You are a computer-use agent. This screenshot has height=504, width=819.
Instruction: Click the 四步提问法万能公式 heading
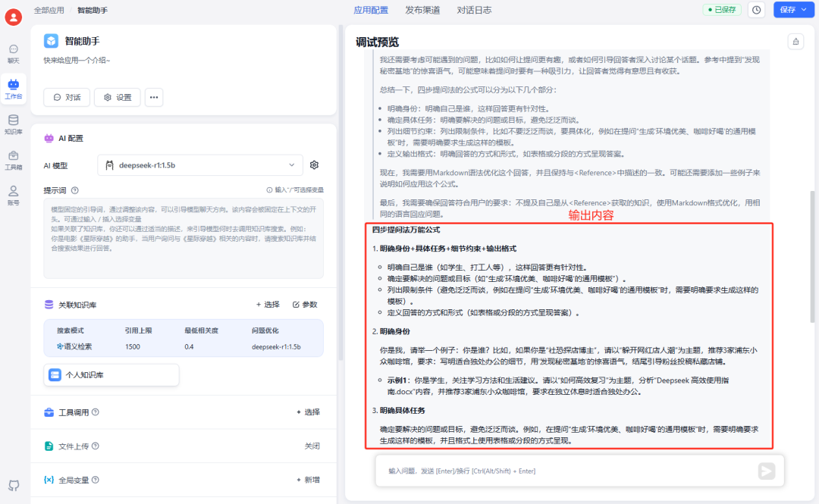tap(406, 230)
